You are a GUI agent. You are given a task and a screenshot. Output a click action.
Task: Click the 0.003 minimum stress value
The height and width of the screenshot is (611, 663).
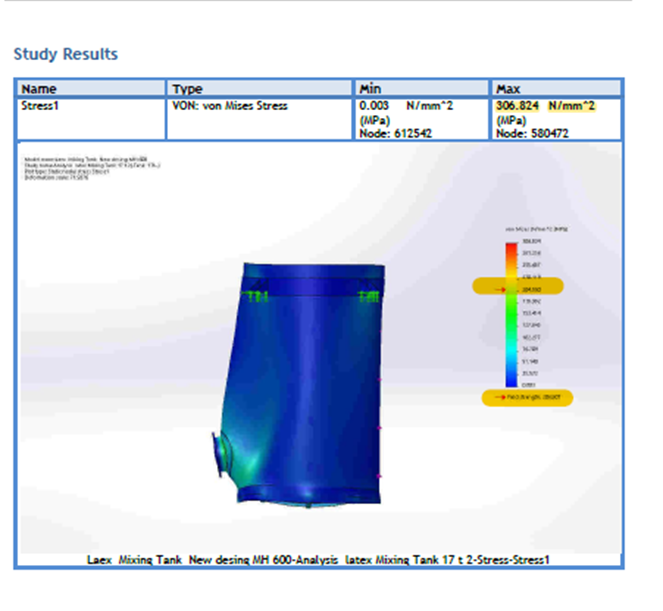(x=374, y=105)
